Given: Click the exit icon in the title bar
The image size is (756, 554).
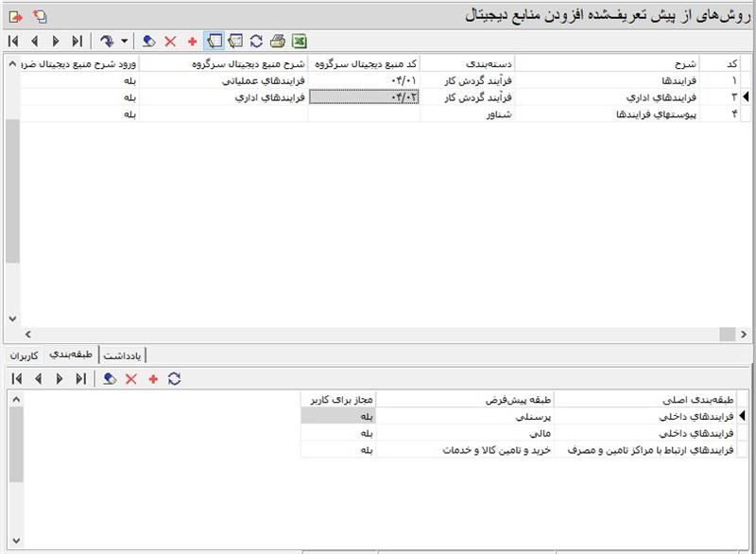Looking at the screenshot, I should click(15, 16).
